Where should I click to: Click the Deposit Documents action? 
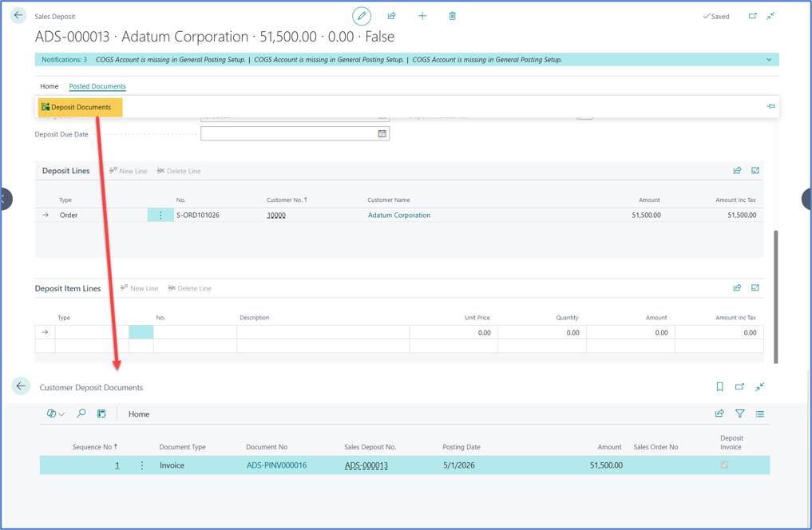pos(81,107)
